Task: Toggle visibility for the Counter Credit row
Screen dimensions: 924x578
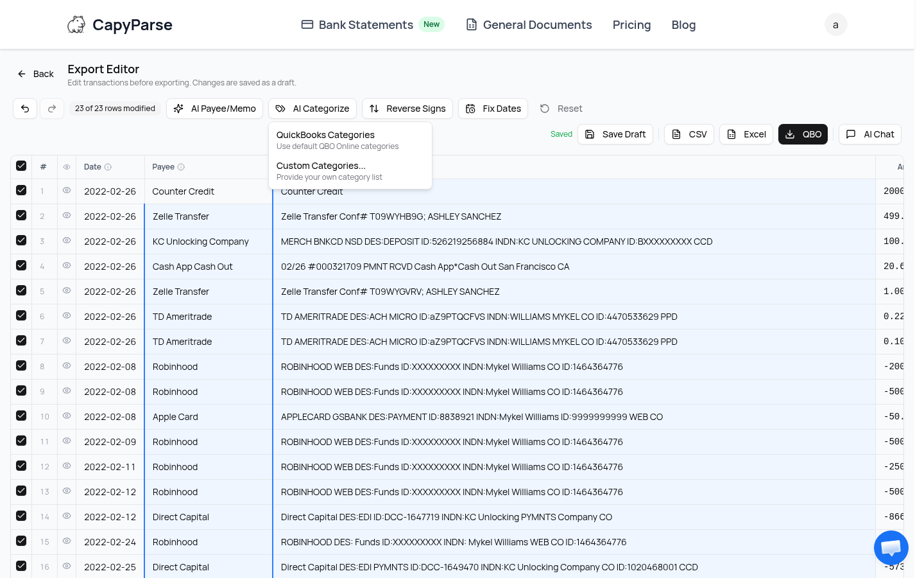Action: coord(67,190)
